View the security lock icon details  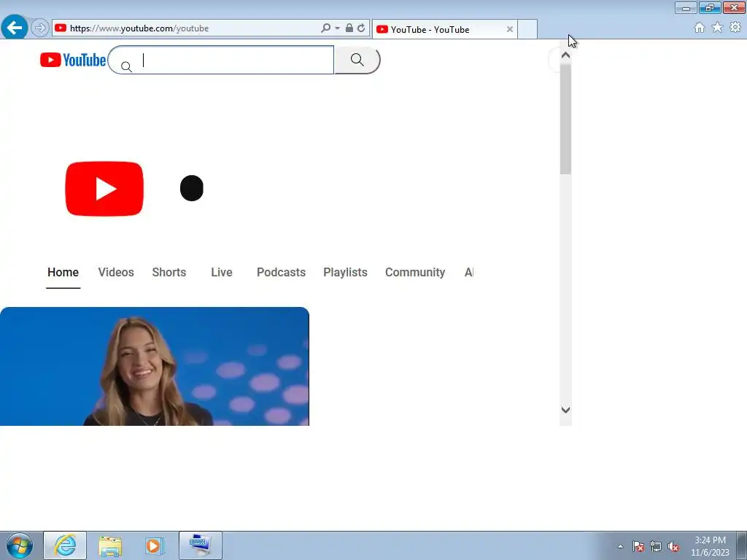pos(349,28)
